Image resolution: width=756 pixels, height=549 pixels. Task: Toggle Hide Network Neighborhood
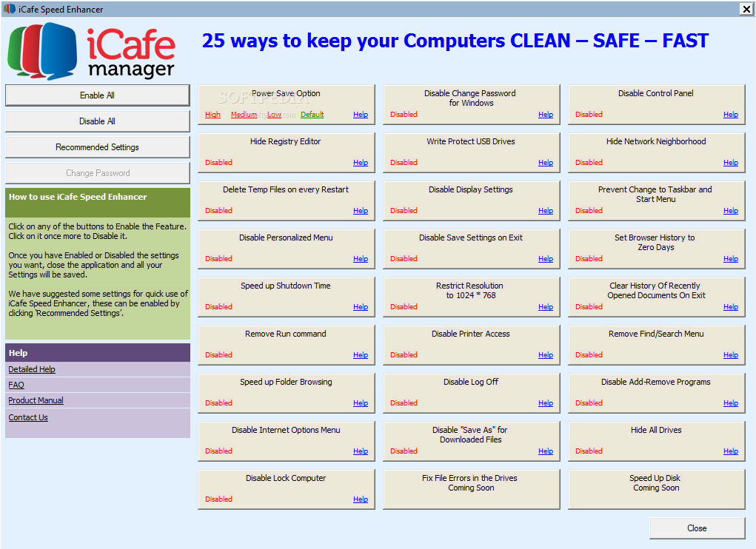pos(657,153)
